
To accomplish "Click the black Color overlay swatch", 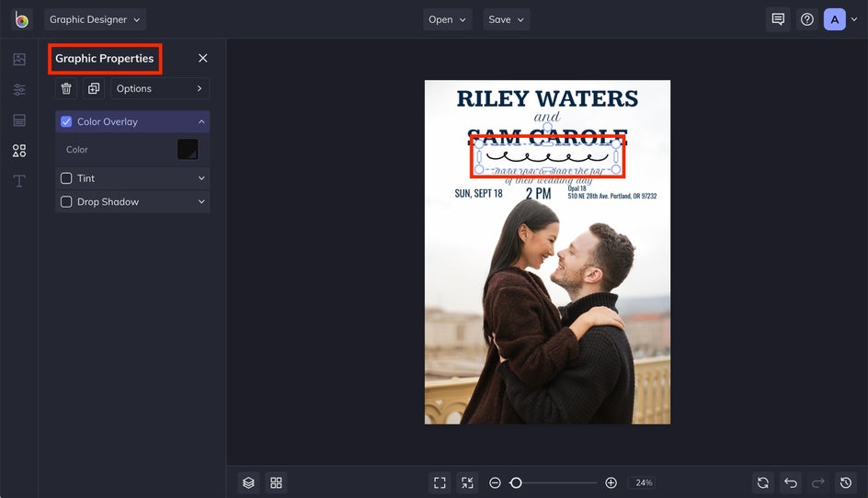I will (x=188, y=149).
